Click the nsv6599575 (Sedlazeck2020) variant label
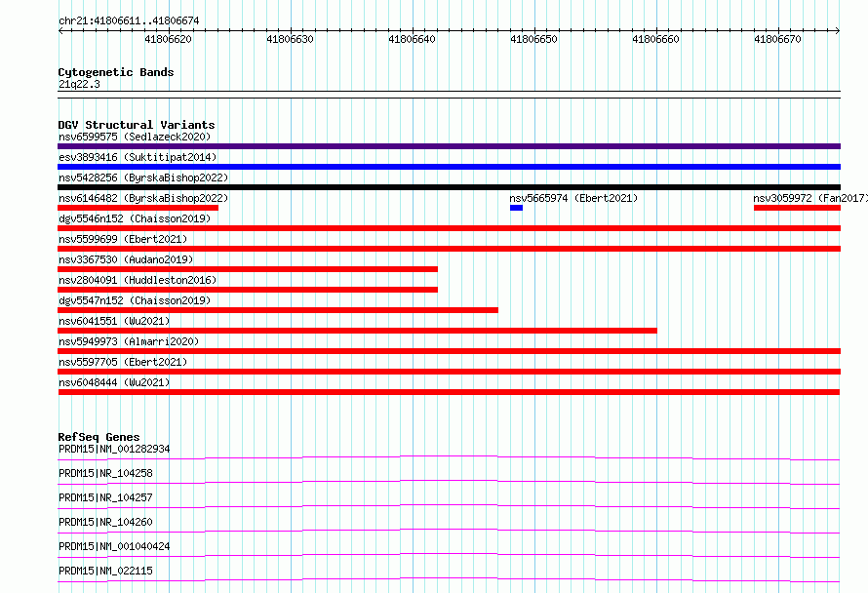This screenshot has width=868, height=593. pyautogui.click(x=135, y=137)
